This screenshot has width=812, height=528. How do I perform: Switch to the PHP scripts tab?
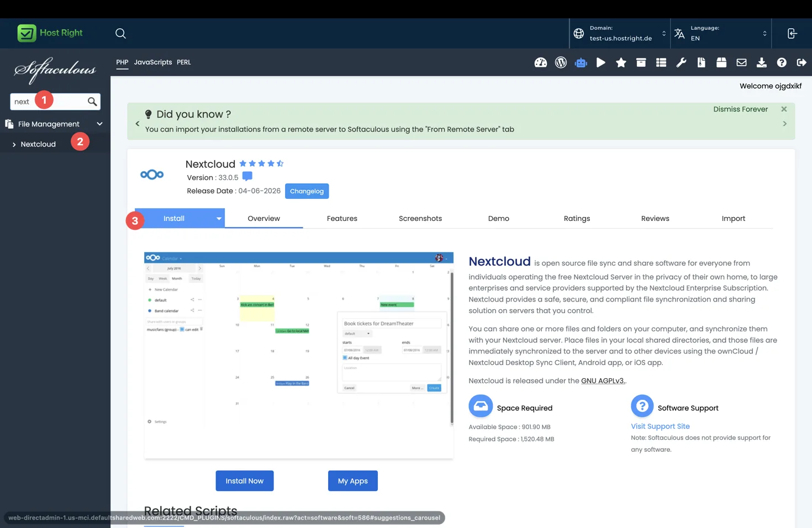[122, 62]
